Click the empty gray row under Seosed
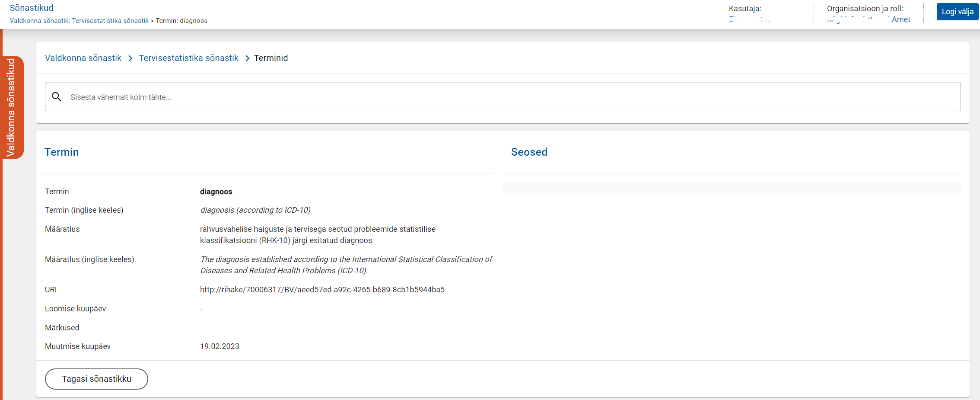This screenshot has height=400, width=980. coord(731,187)
